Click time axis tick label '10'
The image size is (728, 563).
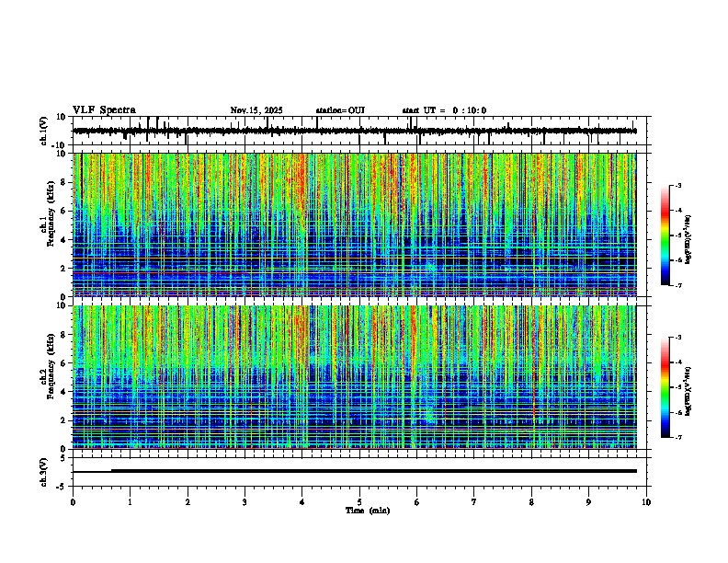[646, 502]
